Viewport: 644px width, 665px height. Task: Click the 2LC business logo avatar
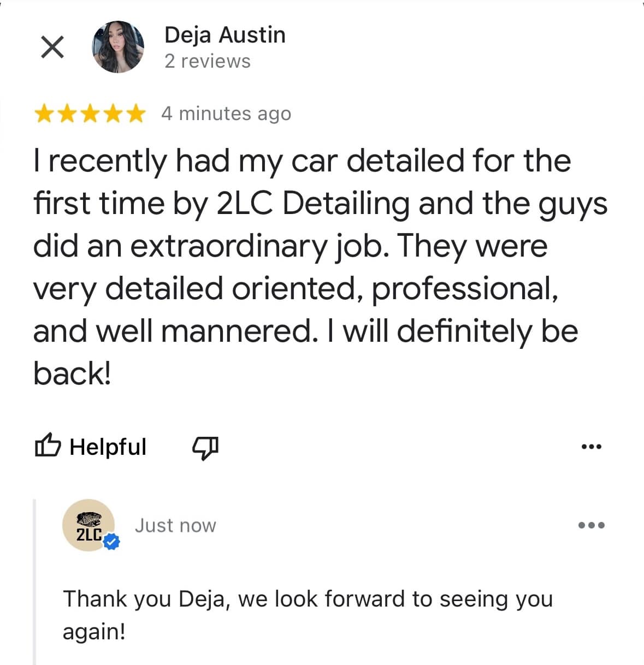[x=88, y=525]
